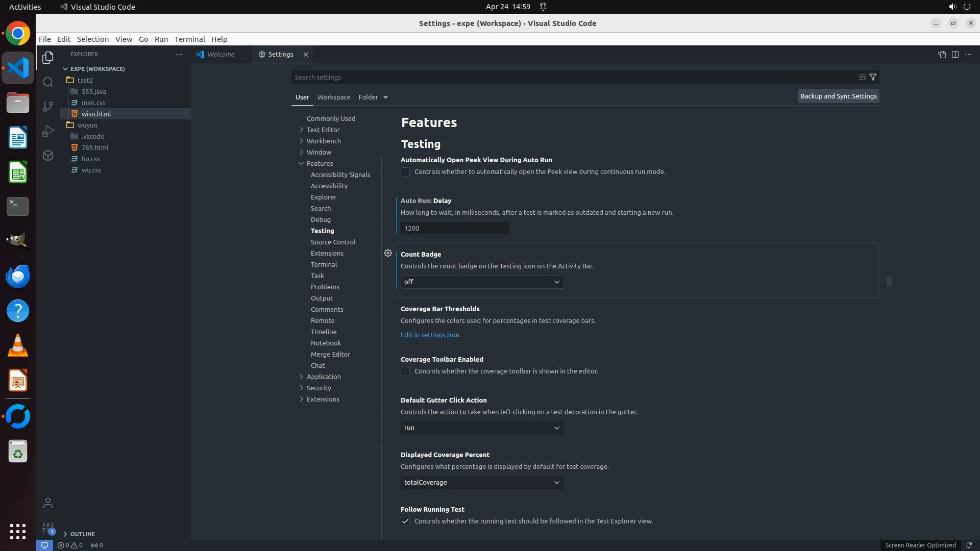This screenshot has height=551, width=980.
Task: Expand the Text Editor settings category
Action: [323, 130]
